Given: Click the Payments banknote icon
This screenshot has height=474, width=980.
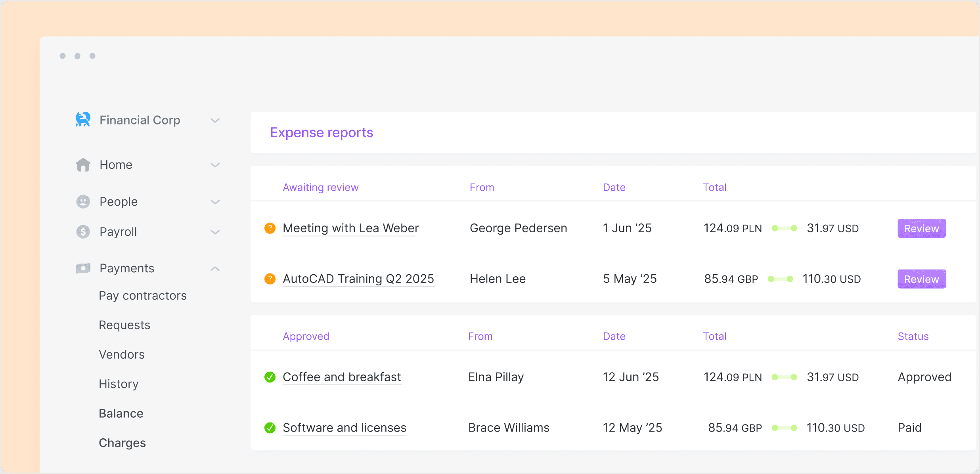Looking at the screenshot, I should point(83,268).
